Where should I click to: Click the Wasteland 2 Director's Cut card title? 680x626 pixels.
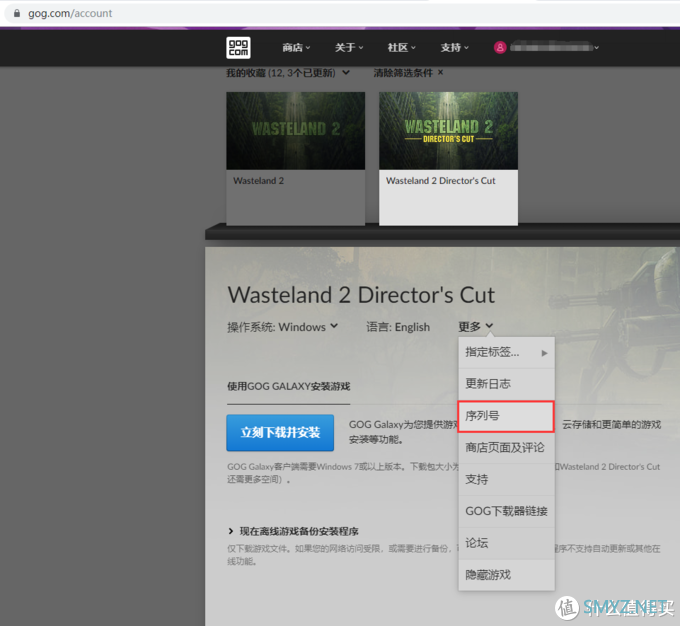pos(441,181)
